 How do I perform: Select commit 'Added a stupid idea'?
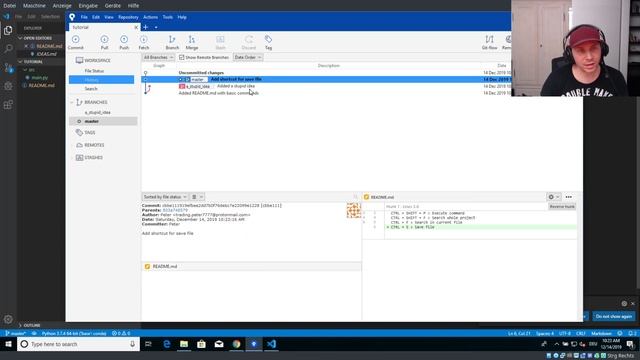pyautogui.click(x=326, y=86)
